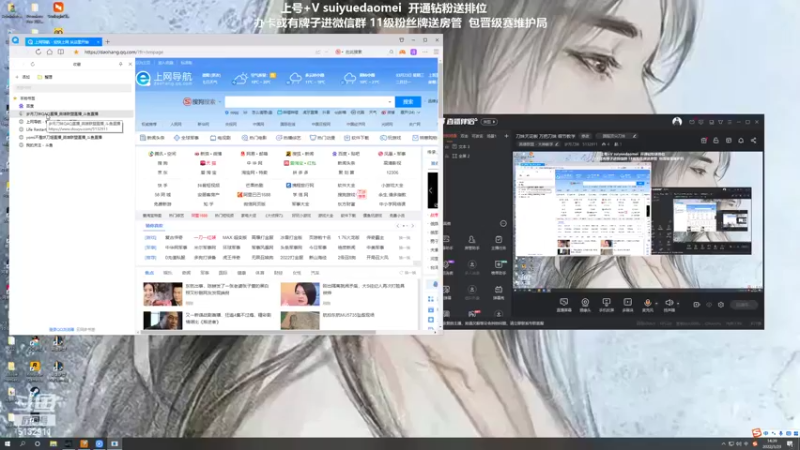
Task: Click the 上网导航 logo
Action: click(x=164, y=78)
